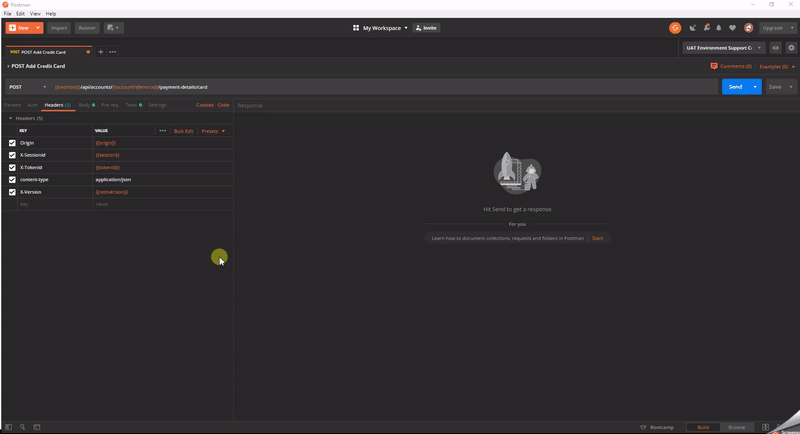Click the blue Send button
The image size is (800, 434).
point(734,87)
